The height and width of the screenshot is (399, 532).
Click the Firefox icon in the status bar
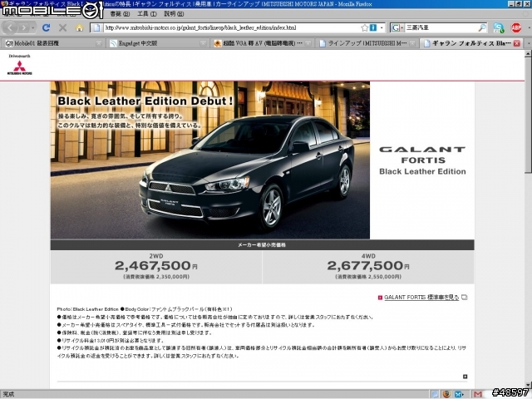(x=446, y=394)
